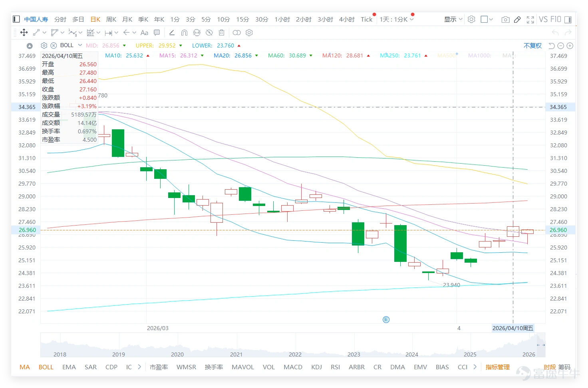Click the 2023 label in range navigator
Viewport: 588px width, 388px height.
pos(354,354)
